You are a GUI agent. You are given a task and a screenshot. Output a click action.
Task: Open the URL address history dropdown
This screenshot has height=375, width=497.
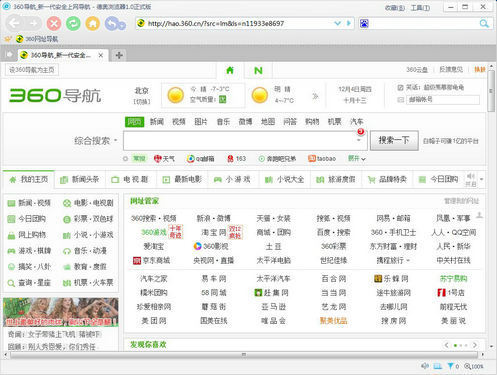[x=337, y=23]
